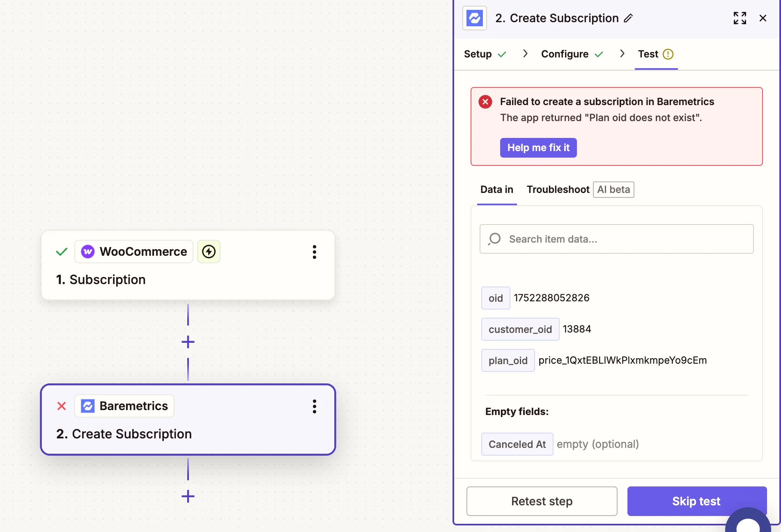Click the Setup green checkmark
This screenshot has width=781, height=532.
pyautogui.click(x=502, y=54)
